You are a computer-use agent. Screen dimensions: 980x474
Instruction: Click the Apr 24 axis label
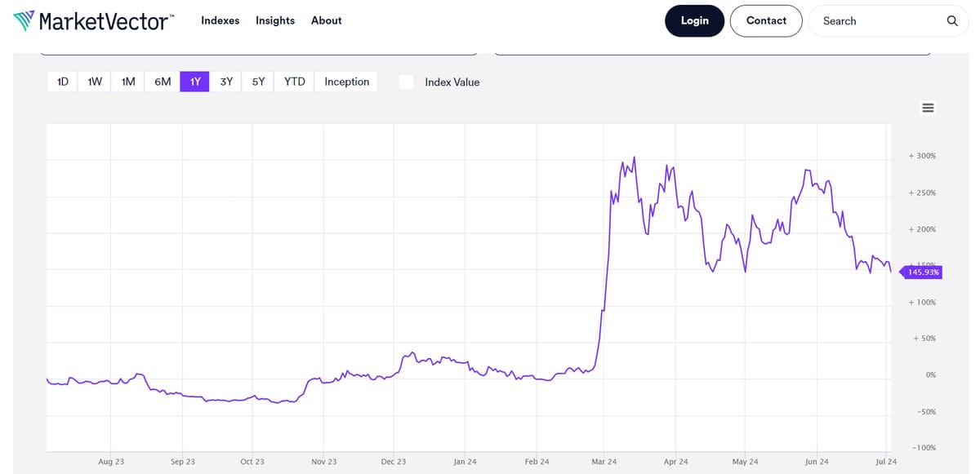tap(675, 462)
